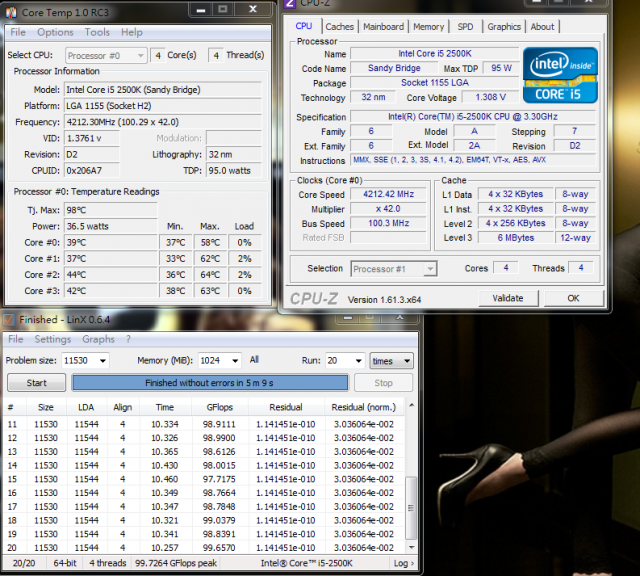Switch to CPU-Z Caches tab

[x=339, y=27]
